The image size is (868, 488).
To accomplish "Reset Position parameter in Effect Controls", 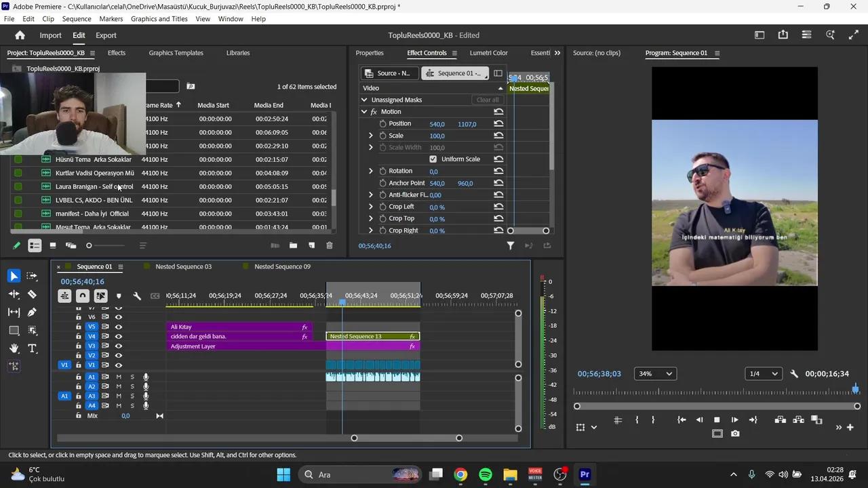I will click(498, 124).
